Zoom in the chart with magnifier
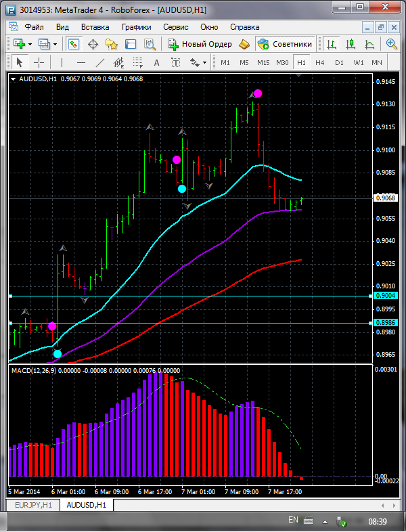406x532 pixels. (392, 44)
